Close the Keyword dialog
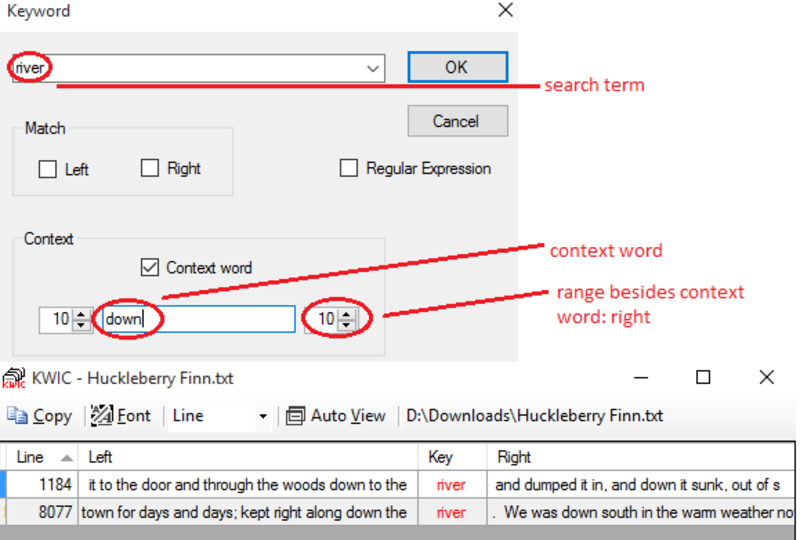Viewport: 800px width, 540px height. click(505, 11)
